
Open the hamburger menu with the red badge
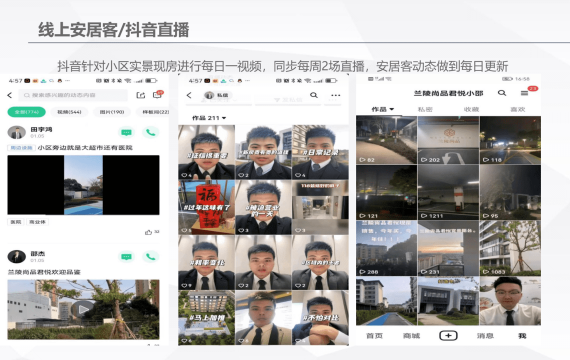point(525,93)
